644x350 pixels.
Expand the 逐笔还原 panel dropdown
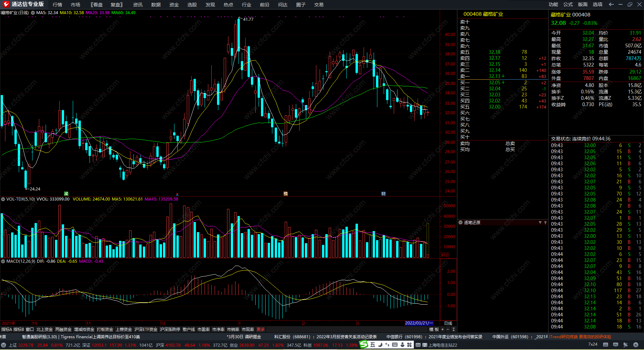461,223
